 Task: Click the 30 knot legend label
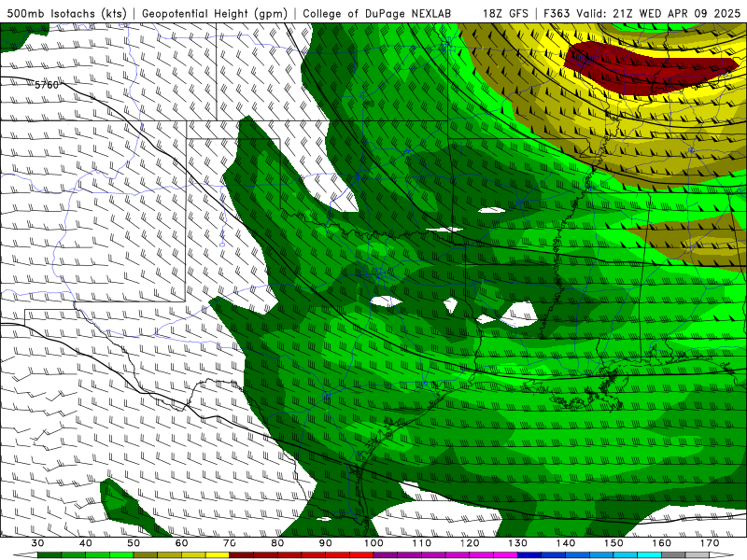(37, 543)
